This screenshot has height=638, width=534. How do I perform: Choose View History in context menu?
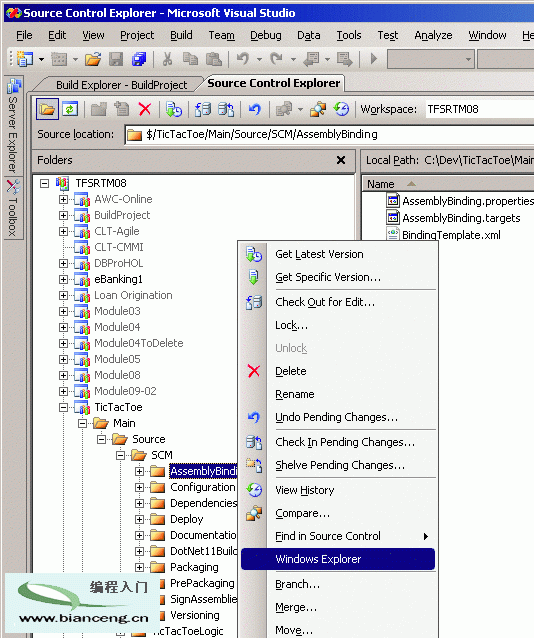coord(338,490)
